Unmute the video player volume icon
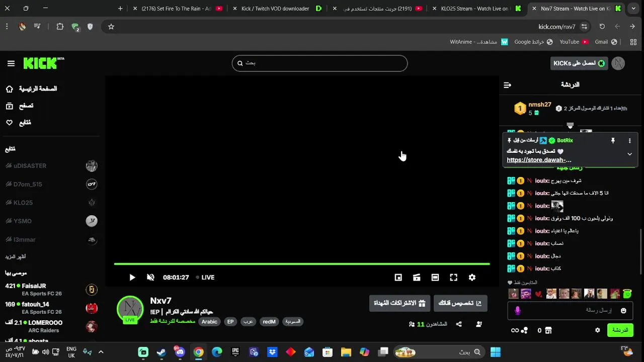The width and height of the screenshot is (644, 362). pyautogui.click(x=150, y=278)
